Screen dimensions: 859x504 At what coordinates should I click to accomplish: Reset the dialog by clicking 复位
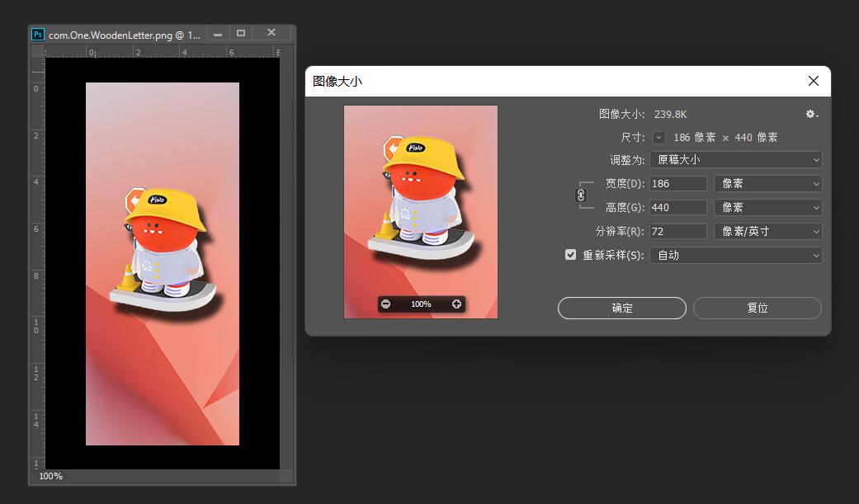tap(757, 308)
